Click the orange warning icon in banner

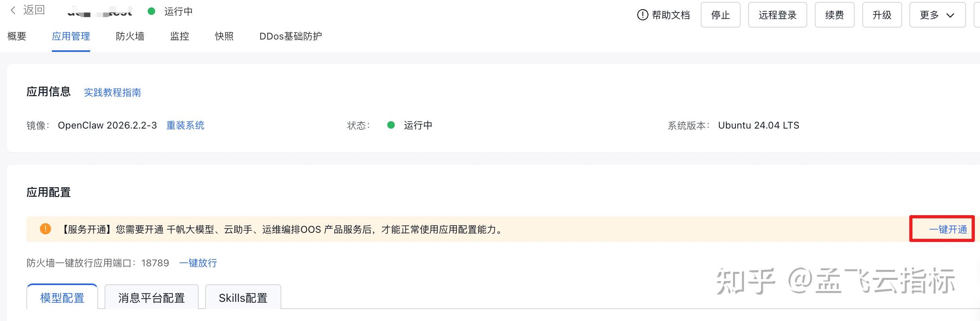coord(45,229)
